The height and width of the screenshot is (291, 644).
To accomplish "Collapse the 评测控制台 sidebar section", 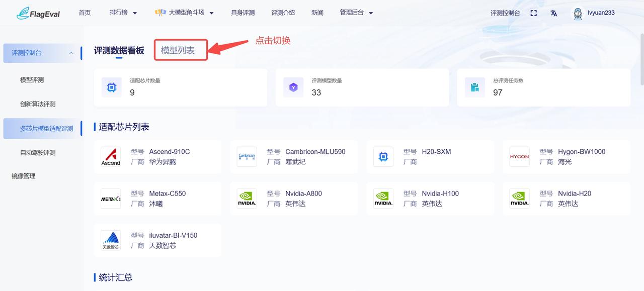I will pyautogui.click(x=71, y=53).
